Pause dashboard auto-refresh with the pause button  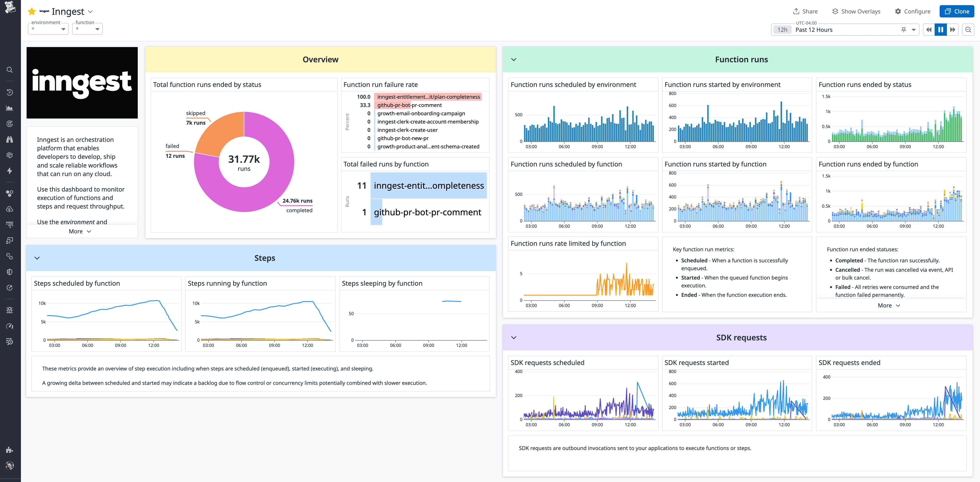pos(940,29)
